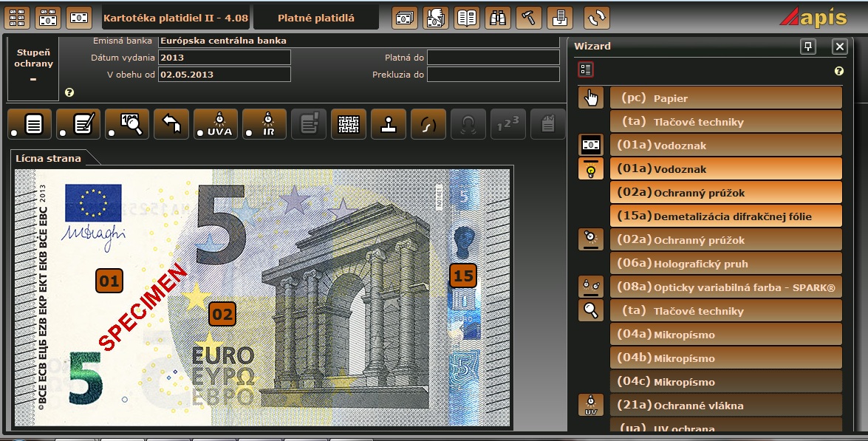
Task: Open the book catalog icon
Action: pos(467,18)
